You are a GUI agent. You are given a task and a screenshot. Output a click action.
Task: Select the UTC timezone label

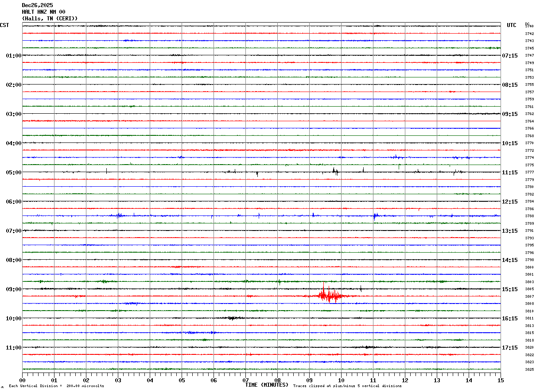pyautogui.click(x=512, y=25)
